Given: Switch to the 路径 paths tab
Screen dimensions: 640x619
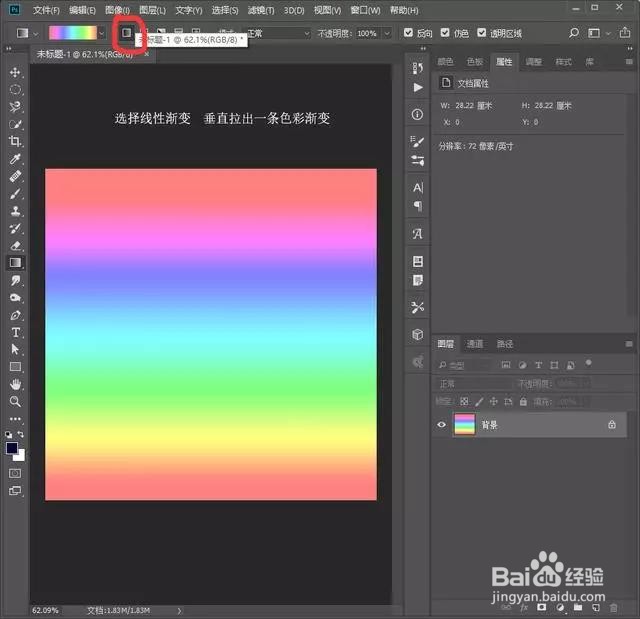Looking at the screenshot, I should tap(504, 344).
